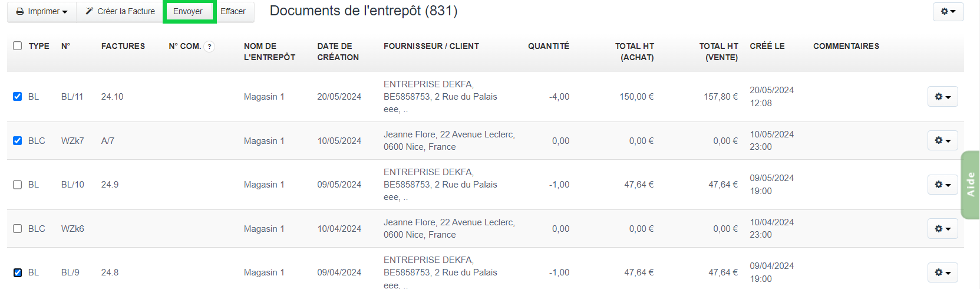Toggle the select-all checkbox in table header

coord(18,46)
